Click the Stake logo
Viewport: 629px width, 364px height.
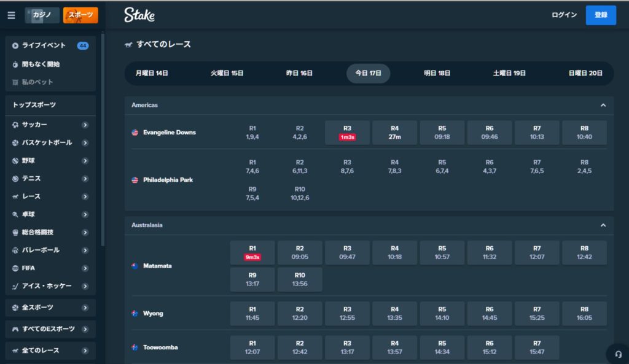pyautogui.click(x=139, y=15)
